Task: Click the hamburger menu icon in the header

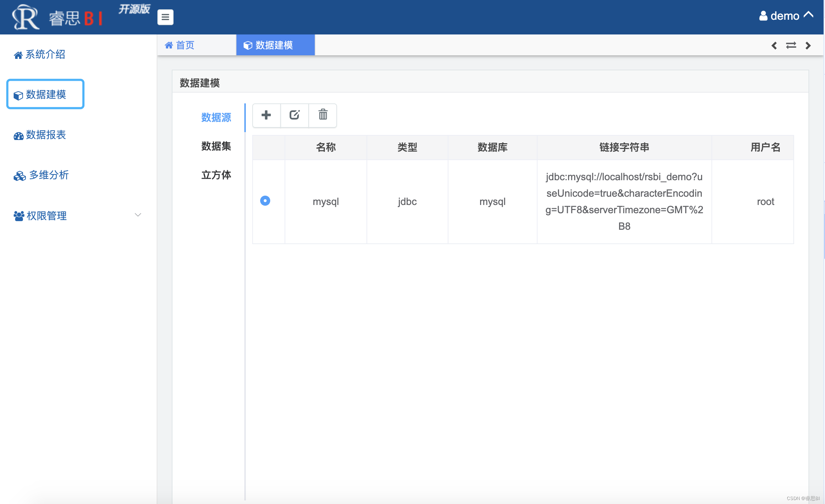Action: click(x=165, y=17)
